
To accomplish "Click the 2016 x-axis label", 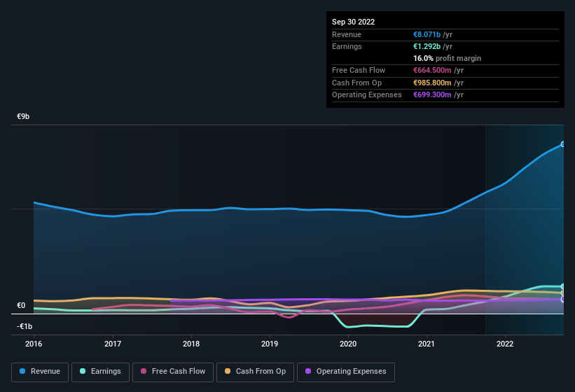I will pos(34,344).
